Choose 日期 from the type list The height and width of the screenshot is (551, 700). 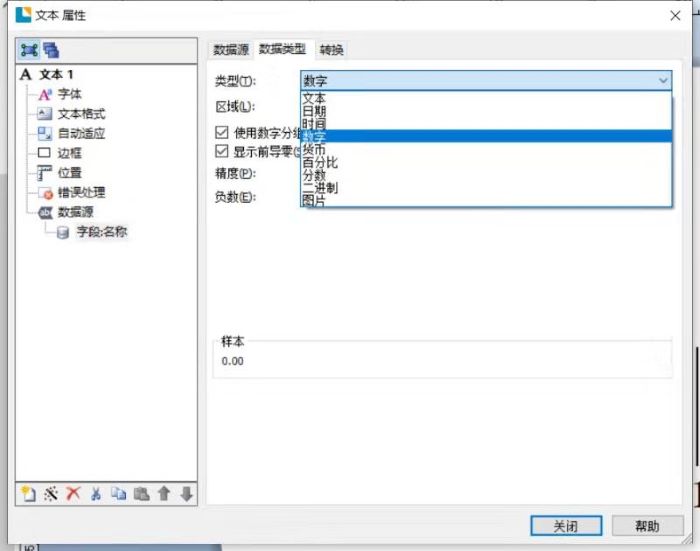486,111
